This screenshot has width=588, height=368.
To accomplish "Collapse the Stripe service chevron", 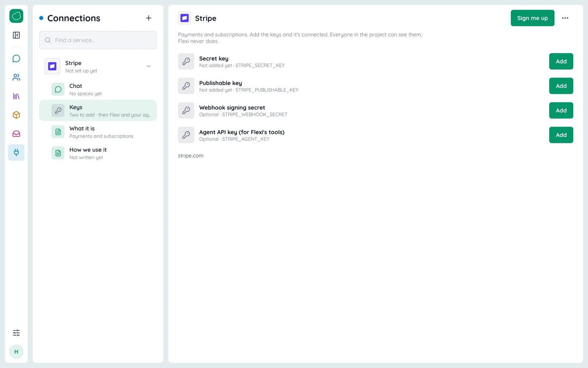I will (148, 66).
